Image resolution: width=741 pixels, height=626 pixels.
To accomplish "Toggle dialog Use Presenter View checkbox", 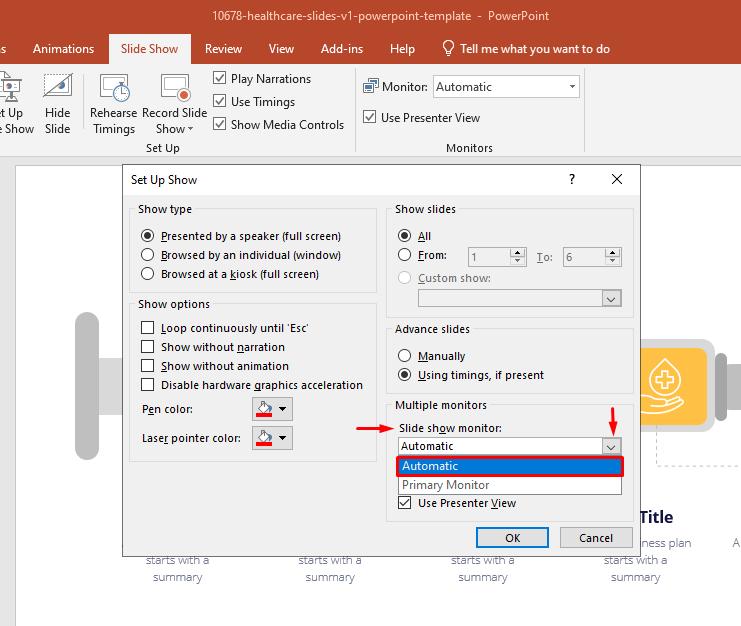I will coord(405,503).
